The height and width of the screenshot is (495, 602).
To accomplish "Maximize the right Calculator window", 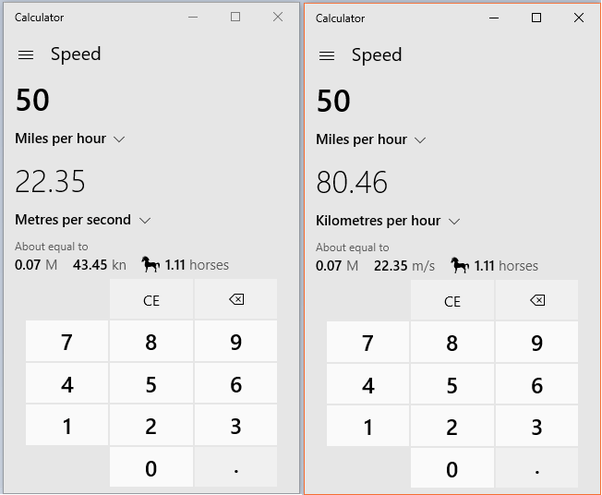I will [536, 18].
